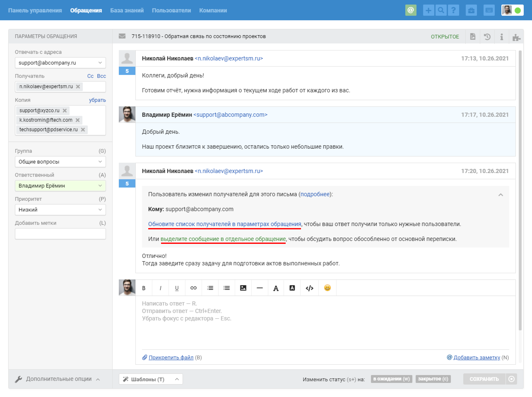
Task: Open the ticket history clock icon
Action: pos(487,37)
